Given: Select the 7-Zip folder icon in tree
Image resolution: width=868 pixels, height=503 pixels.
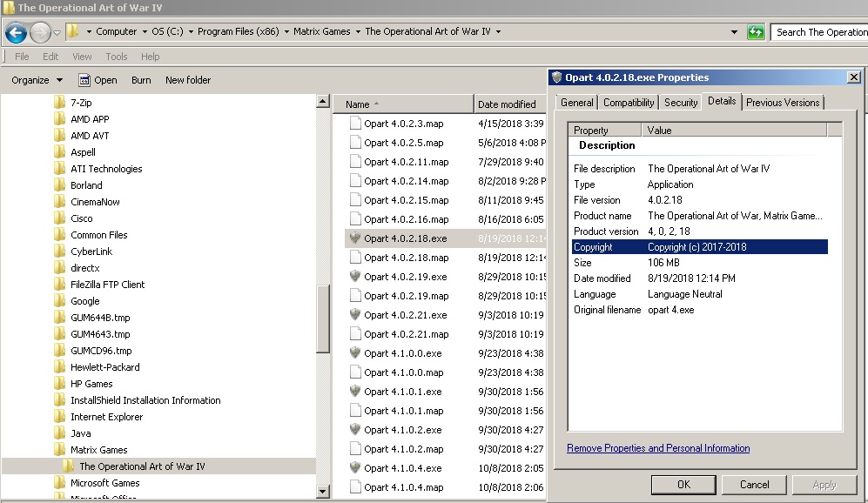Looking at the screenshot, I should point(60,103).
